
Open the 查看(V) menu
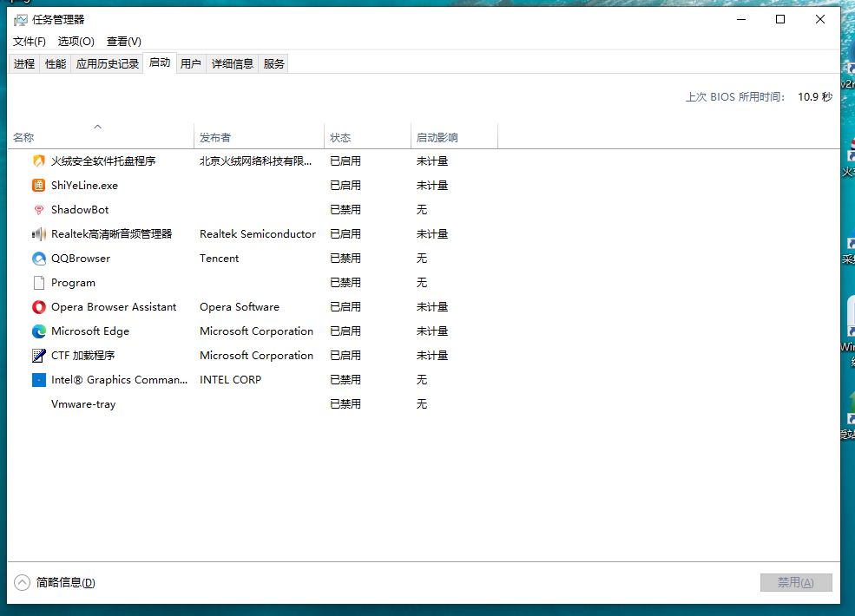point(124,42)
